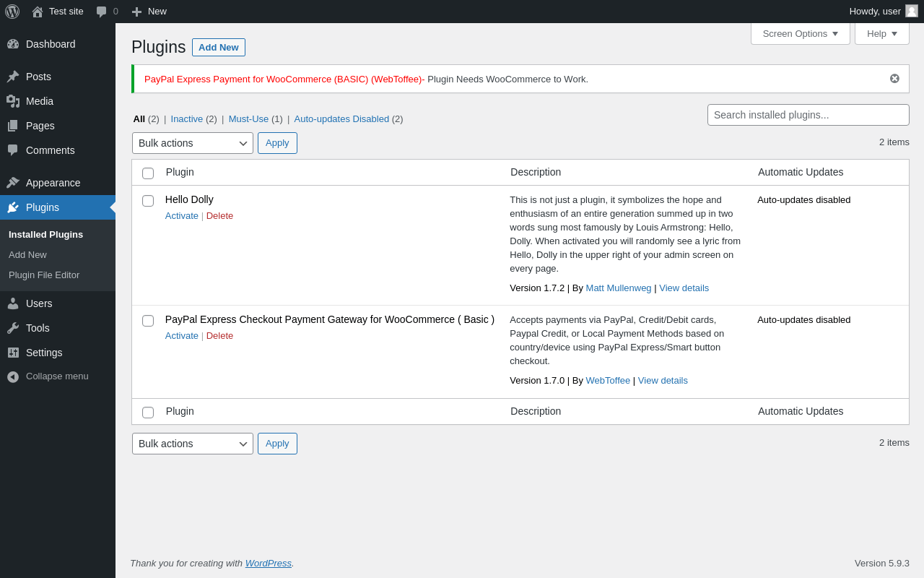Click the Media library icon
Screen dimensions: 924x578
click(x=13, y=101)
